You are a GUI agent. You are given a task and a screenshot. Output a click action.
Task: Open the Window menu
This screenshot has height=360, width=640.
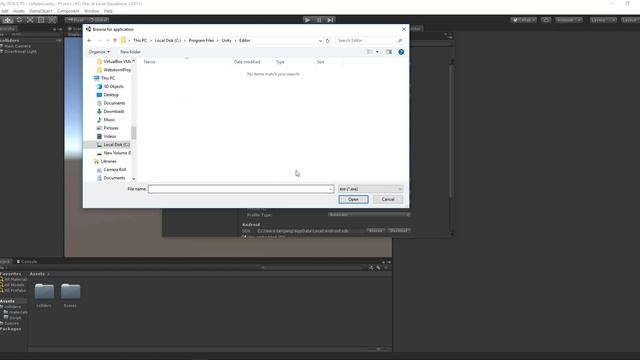[x=91, y=11]
